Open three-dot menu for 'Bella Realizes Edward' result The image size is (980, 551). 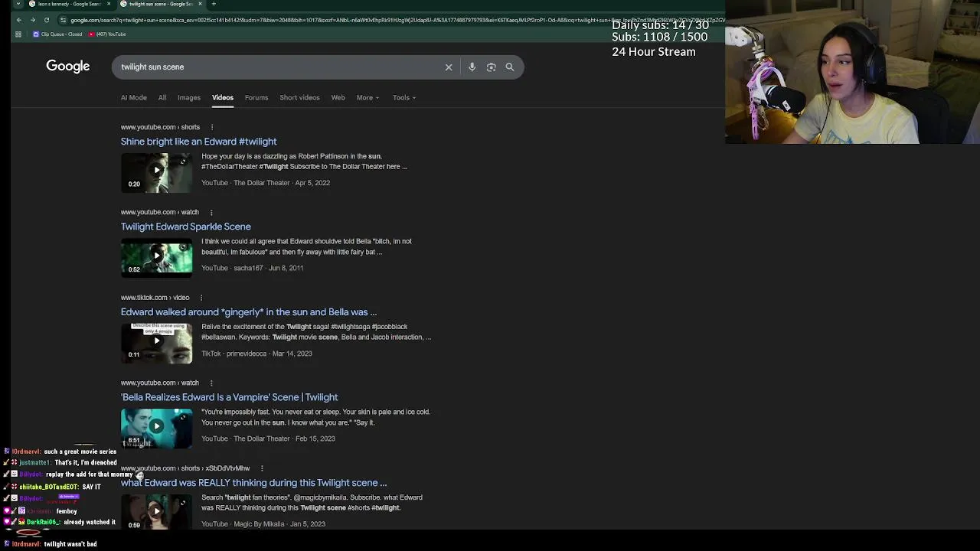tap(211, 383)
